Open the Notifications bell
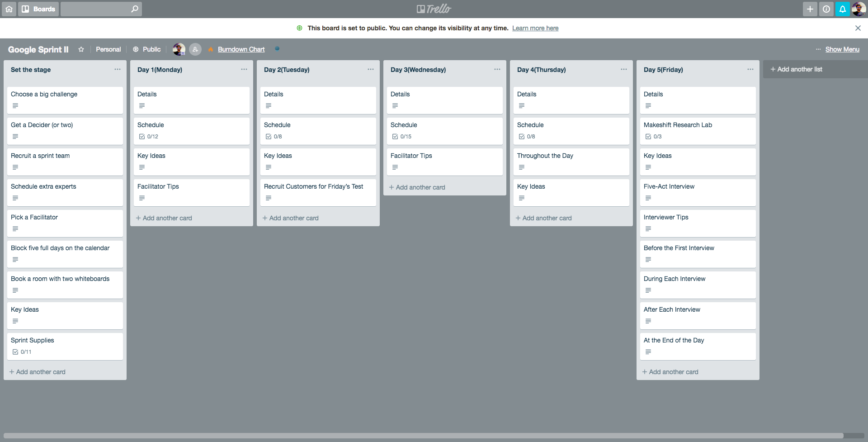868x442 pixels. point(843,9)
